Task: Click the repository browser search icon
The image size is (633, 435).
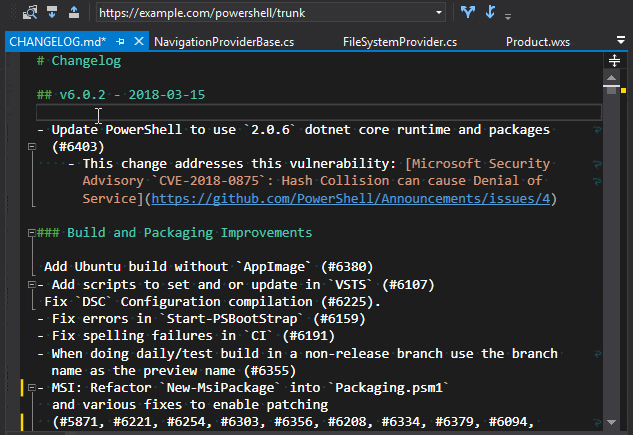Action: [x=30, y=13]
